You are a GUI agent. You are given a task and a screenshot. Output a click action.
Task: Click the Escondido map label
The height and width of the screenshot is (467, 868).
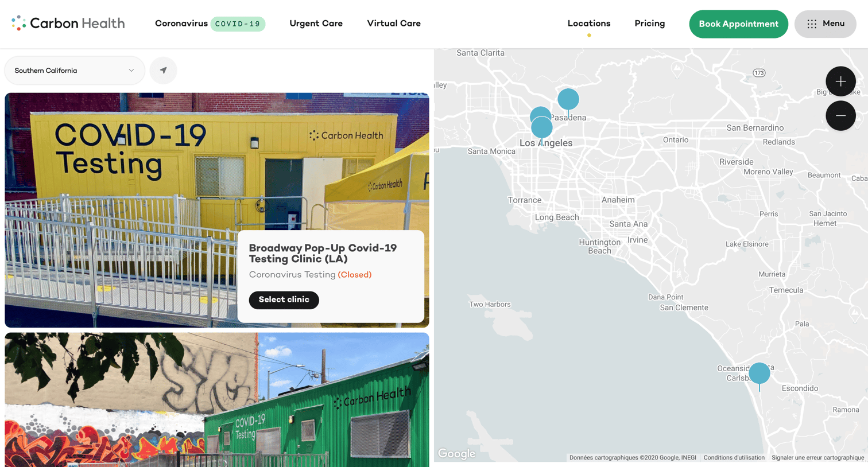(x=800, y=388)
